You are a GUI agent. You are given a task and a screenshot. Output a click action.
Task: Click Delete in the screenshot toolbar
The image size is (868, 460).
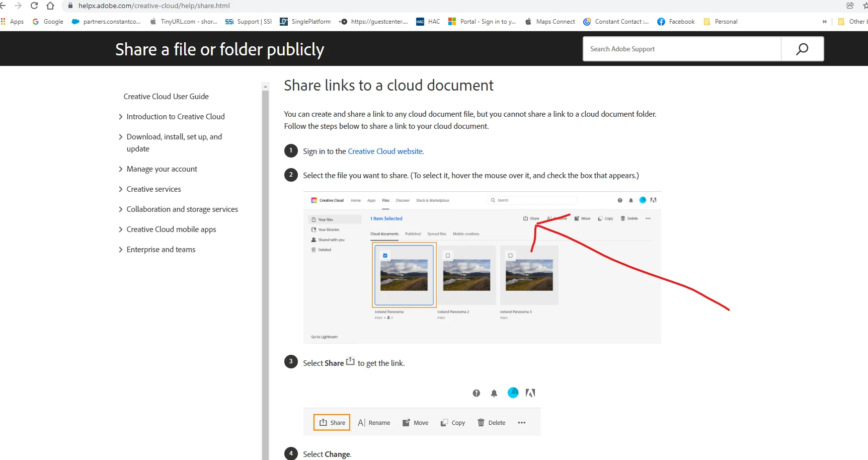(491, 423)
